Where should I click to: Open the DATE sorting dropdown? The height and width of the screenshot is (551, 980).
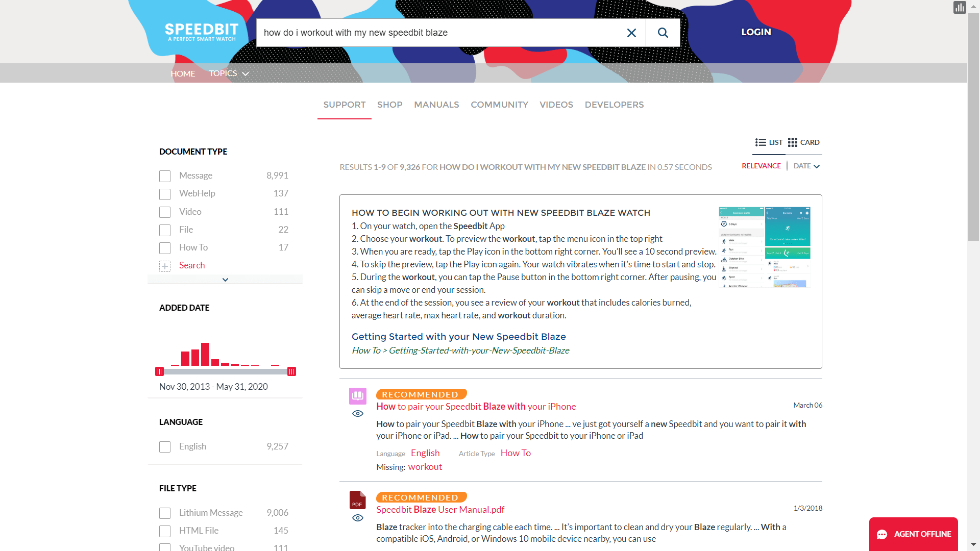pos(806,166)
